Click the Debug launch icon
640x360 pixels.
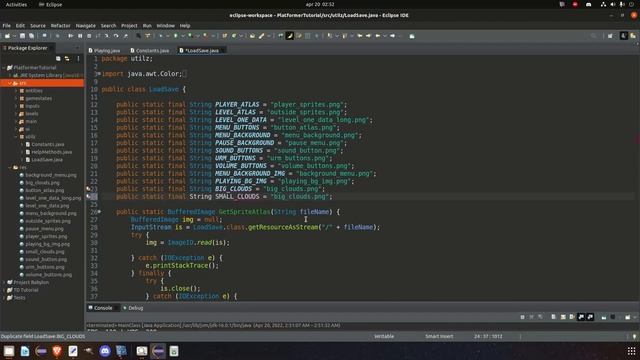click(161, 36)
